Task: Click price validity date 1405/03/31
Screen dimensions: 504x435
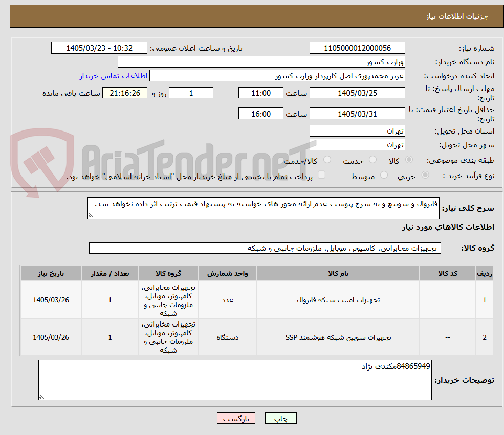Action: coord(357,114)
